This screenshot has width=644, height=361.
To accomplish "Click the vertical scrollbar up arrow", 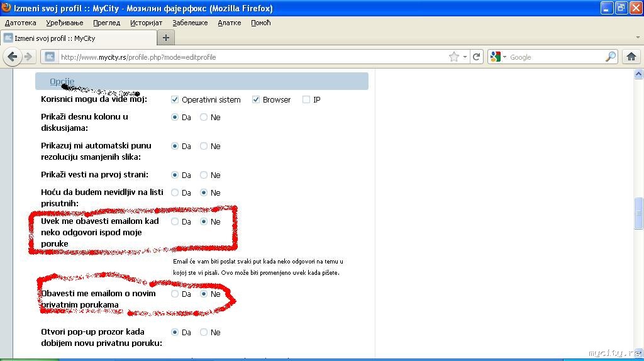I will (638, 74).
